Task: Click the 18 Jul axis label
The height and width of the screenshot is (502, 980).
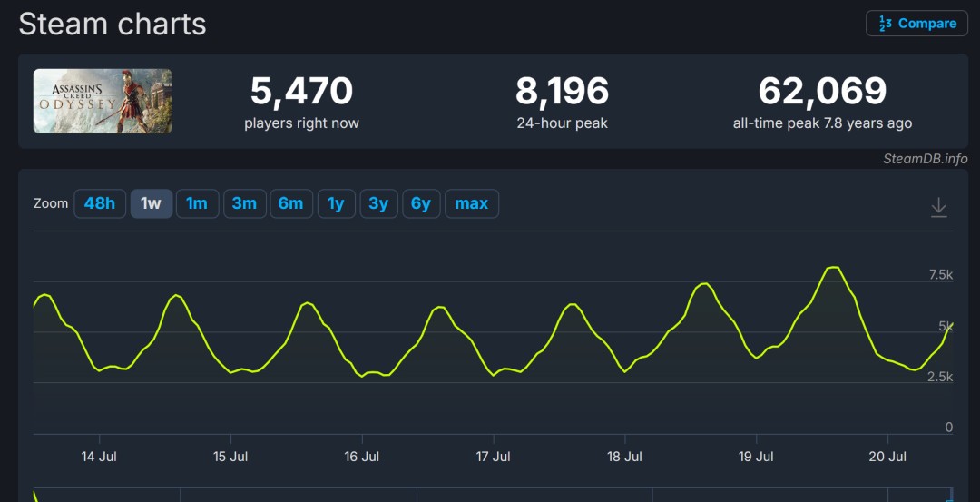Action: tap(624, 457)
